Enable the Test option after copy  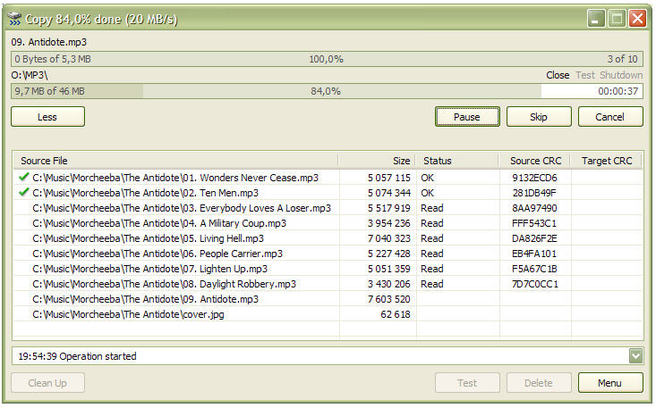pyautogui.click(x=584, y=75)
